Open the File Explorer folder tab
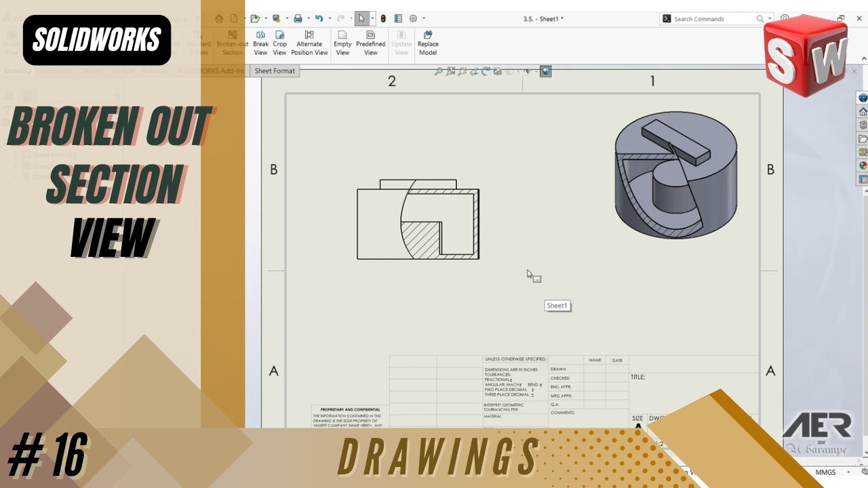 [863, 138]
